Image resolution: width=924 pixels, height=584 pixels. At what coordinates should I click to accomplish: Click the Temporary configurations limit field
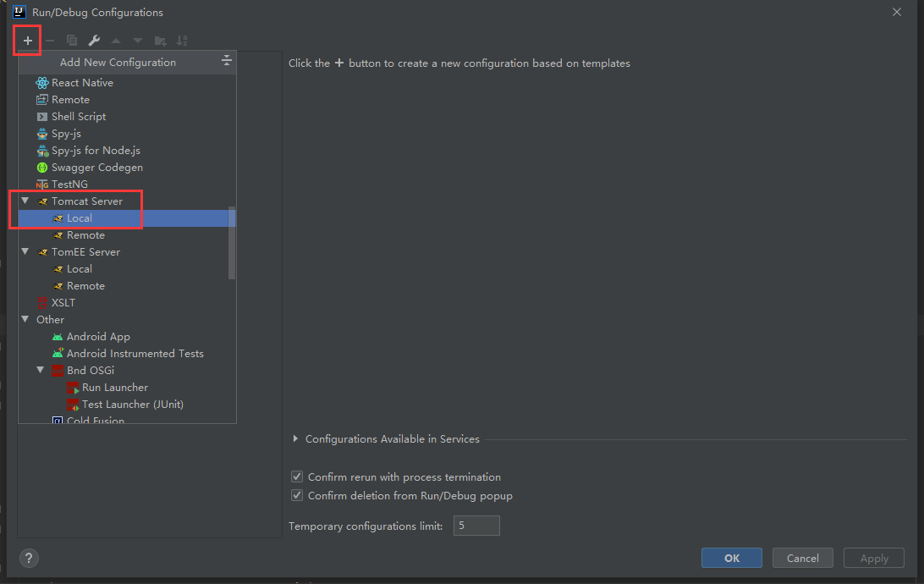(x=476, y=526)
